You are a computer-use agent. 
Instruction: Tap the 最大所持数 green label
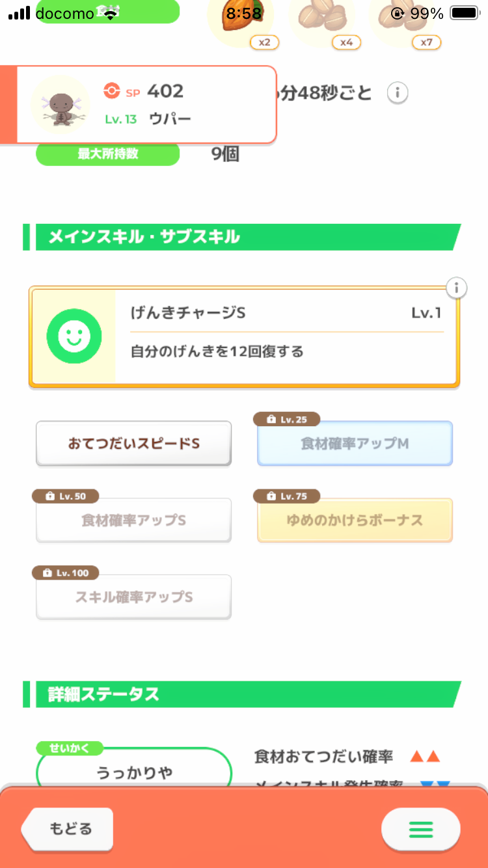107,154
